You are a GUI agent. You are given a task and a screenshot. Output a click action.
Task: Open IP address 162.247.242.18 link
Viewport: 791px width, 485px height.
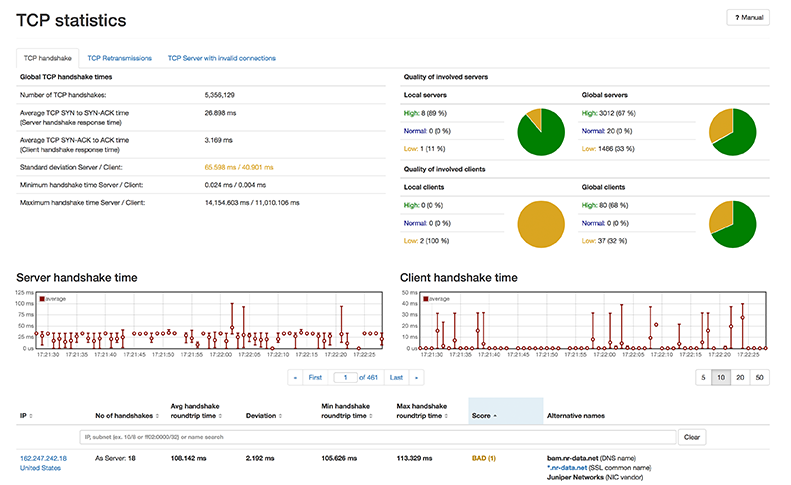point(43,458)
